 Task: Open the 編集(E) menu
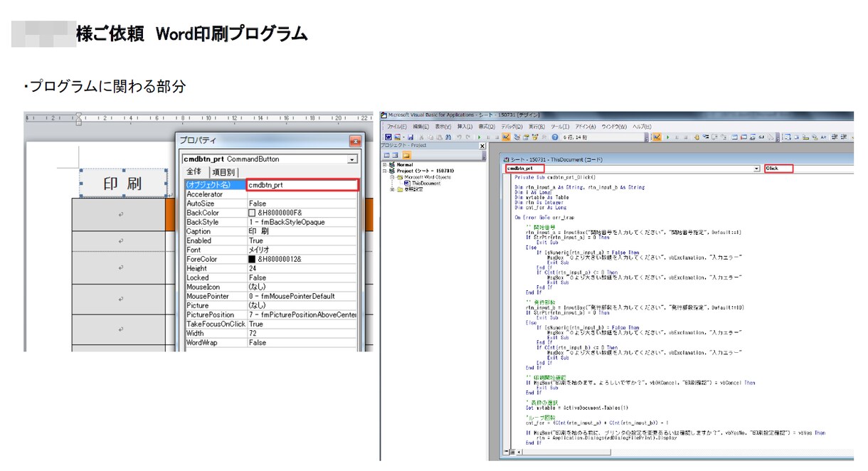[x=420, y=127]
